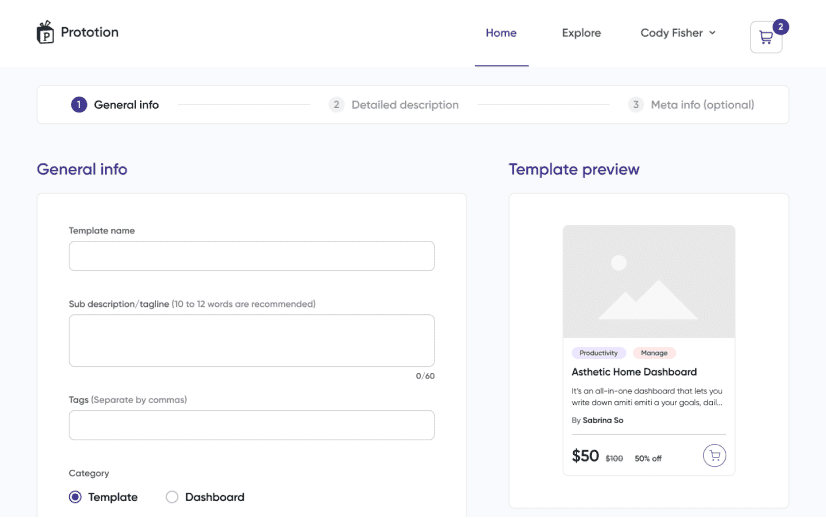826x518 pixels.
Task: Click step 2 circle icon
Action: tap(337, 105)
